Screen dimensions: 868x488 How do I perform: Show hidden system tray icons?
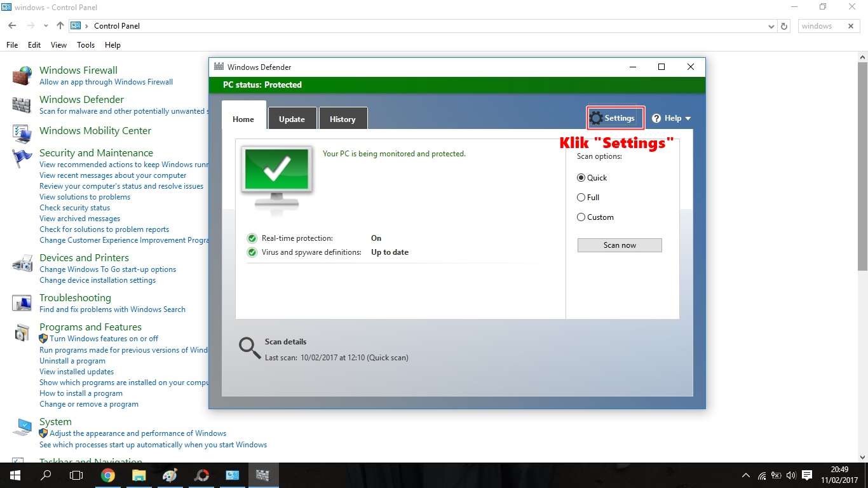tap(746, 475)
